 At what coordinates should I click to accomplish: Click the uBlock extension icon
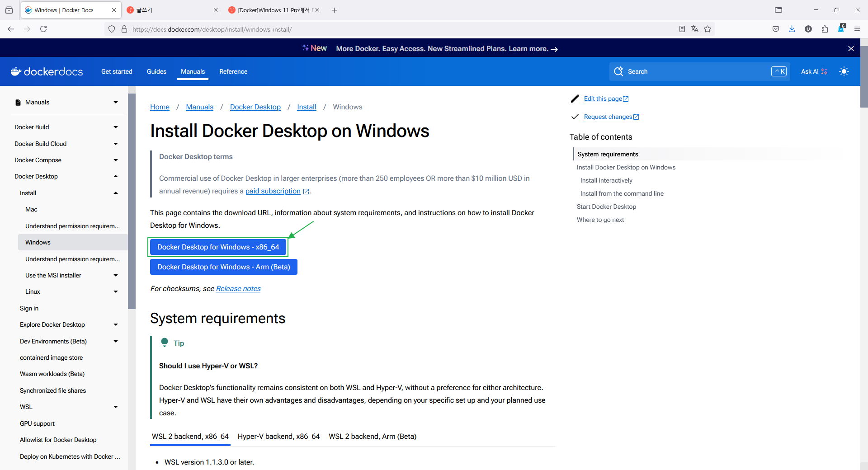(808, 29)
